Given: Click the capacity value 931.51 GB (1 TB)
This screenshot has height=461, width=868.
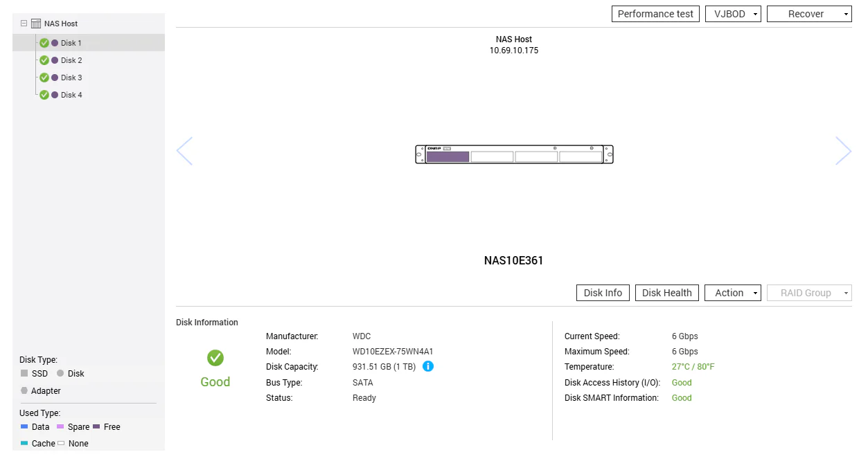Looking at the screenshot, I should [x=384, y=367].
